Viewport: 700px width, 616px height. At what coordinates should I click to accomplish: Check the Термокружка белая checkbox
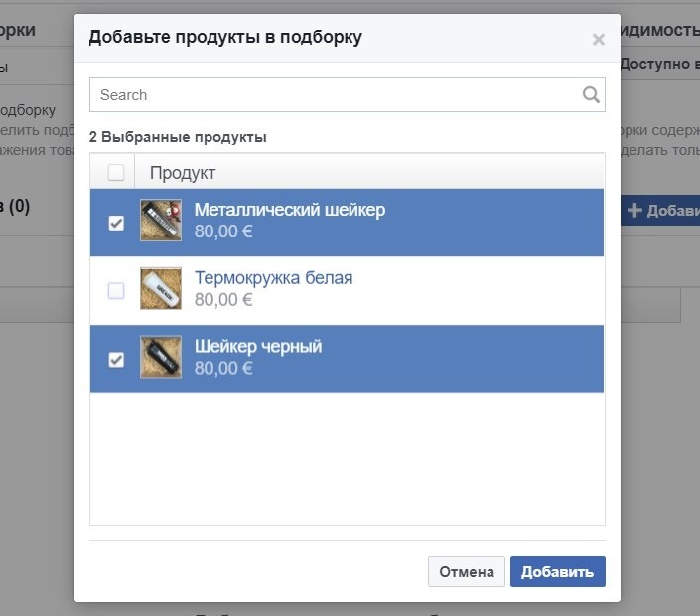pos(116,291)
